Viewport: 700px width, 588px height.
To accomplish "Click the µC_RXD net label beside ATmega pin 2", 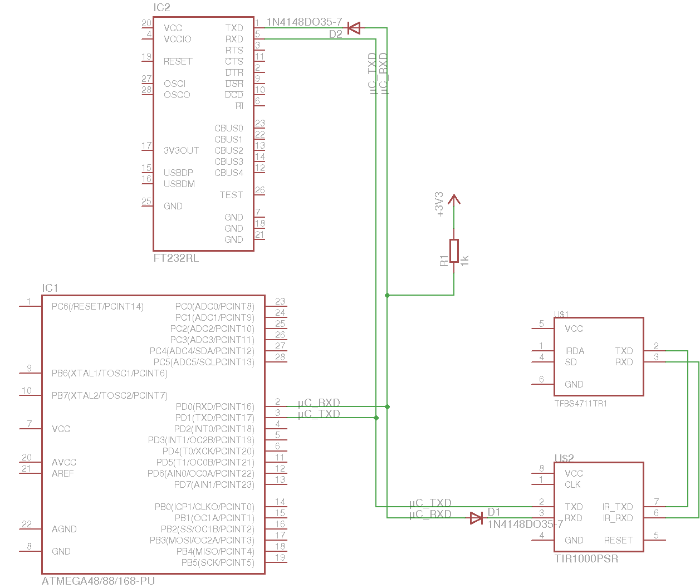I will (x=319, y=403).
